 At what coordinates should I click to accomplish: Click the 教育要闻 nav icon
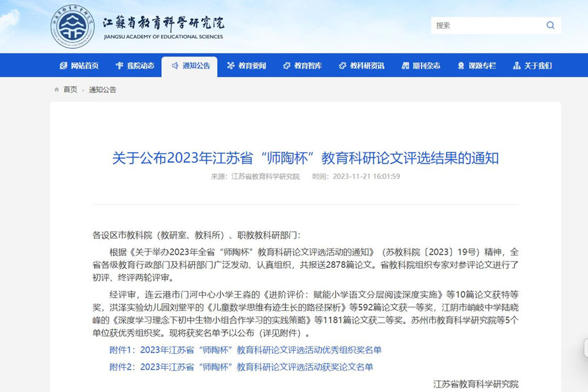(x=230, y=66)
